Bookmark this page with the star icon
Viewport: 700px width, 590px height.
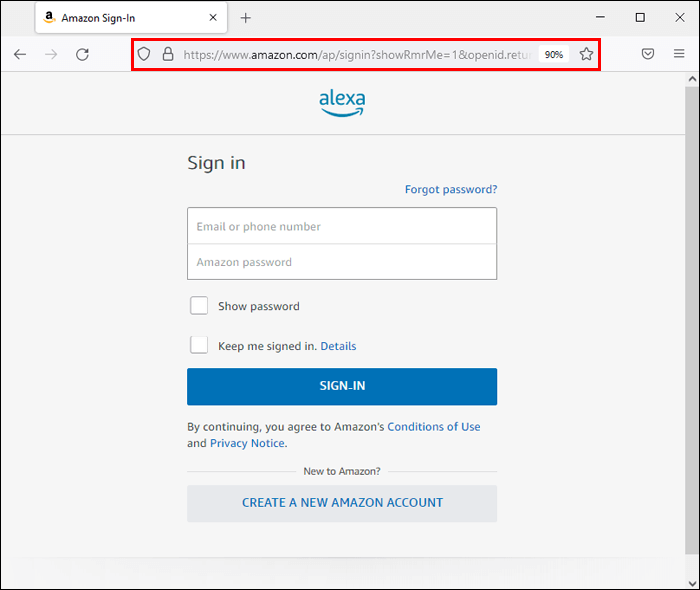(x=586, y=54)
